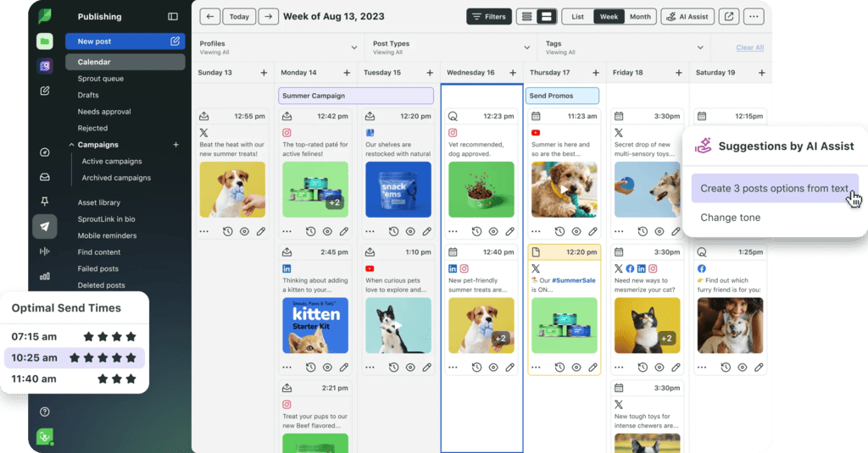Image resolution: width=868 pixels, height=453 pixels.
Task: Open Active campaigns in sidebar
Action: click(112, 161)
